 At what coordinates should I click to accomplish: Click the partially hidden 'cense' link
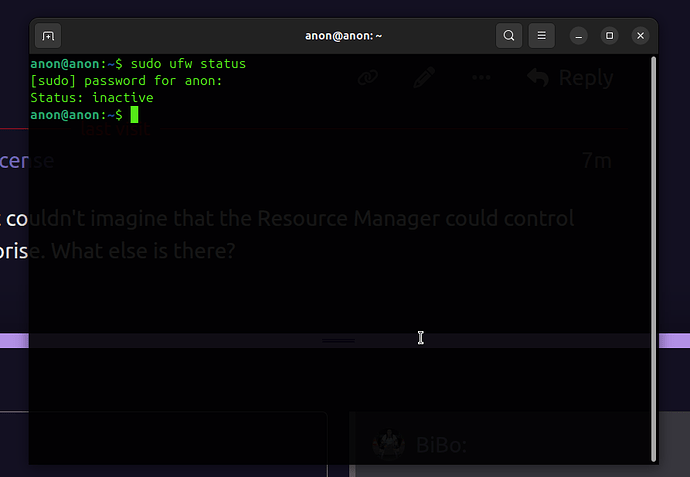tap(27, 160)
